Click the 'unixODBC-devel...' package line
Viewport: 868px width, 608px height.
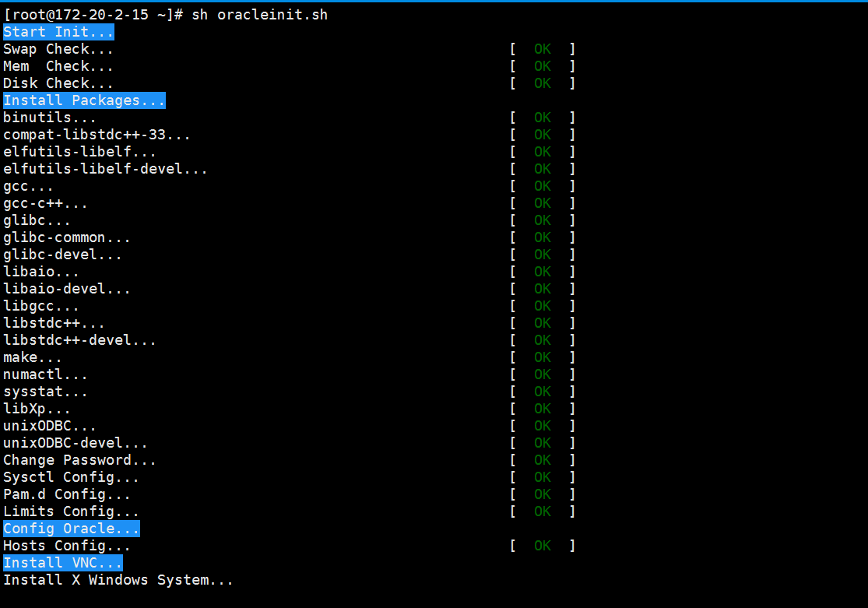pyautogui.click(x=76, y=444)
